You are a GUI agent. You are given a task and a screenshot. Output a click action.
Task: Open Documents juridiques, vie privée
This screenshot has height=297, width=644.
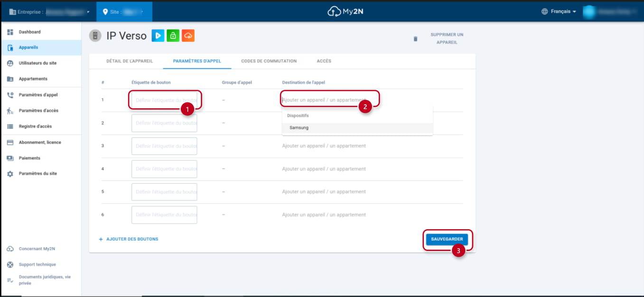click(45, 280)
